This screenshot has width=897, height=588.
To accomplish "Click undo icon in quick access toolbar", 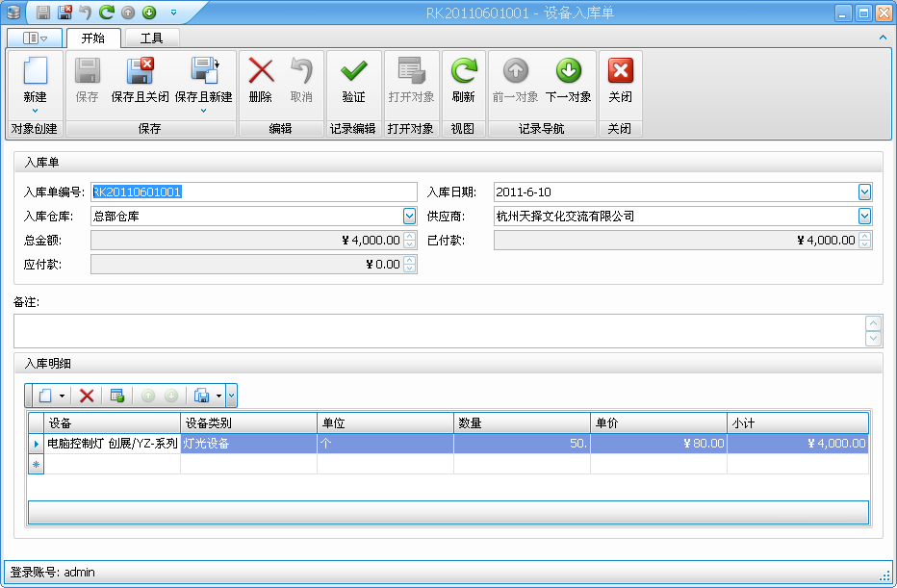I will (x=86, y=11).
